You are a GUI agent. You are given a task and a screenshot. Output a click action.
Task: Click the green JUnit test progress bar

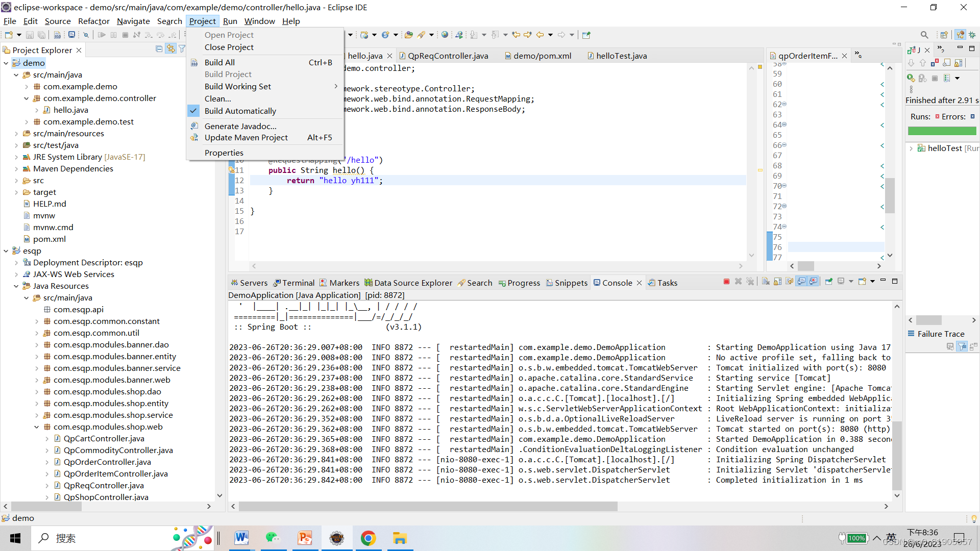coord(942,131)
